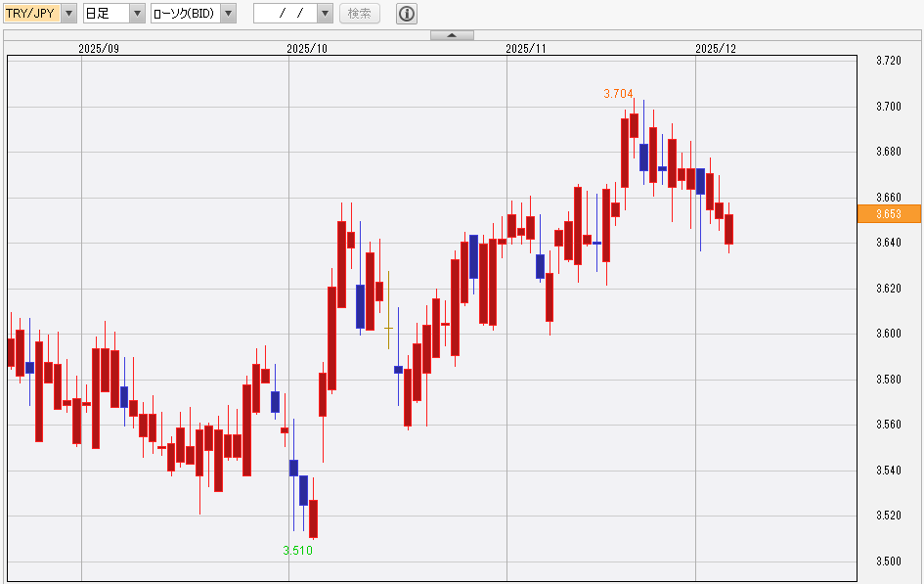Viewport: 924px width, 584px height.
Task: Click the 3.704 high price label
Action: click(x=618, y=94)
